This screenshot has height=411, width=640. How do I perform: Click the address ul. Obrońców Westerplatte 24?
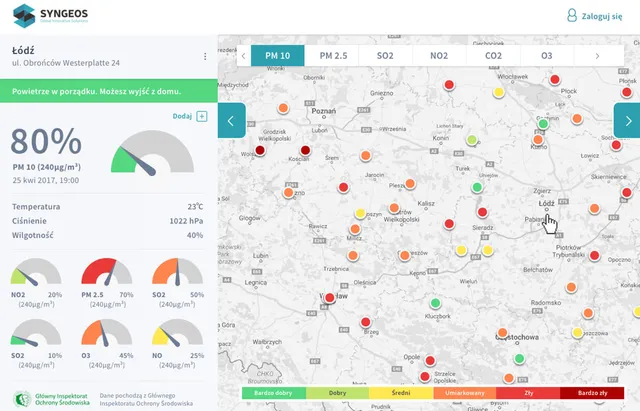coord(66,63)
